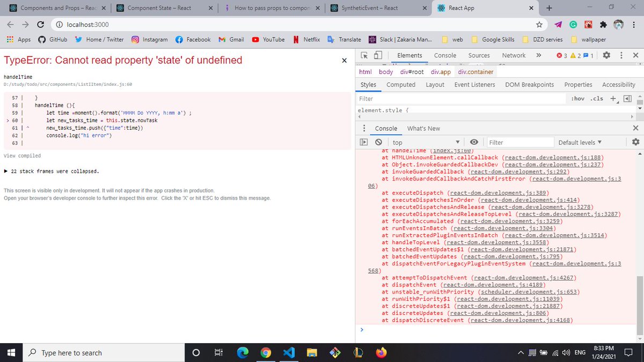
Task: Open File Explorer from the taskbar
Action: click(312, 352)
